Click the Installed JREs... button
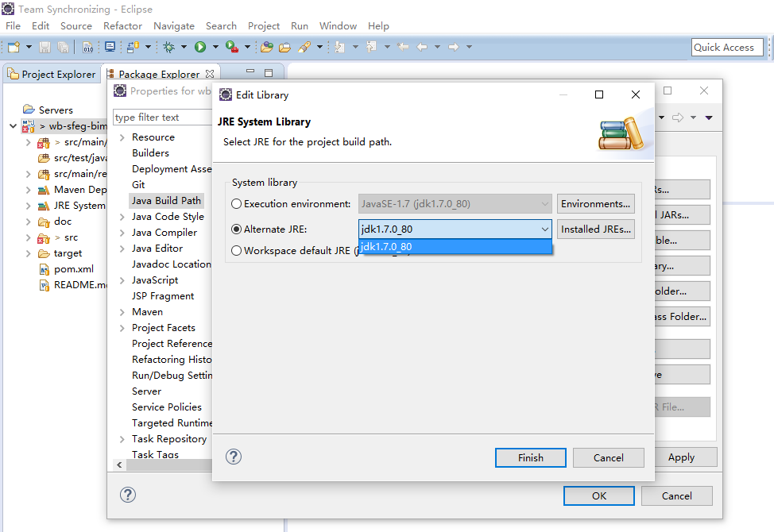This screenshot has width=774, height=532. 596,229
